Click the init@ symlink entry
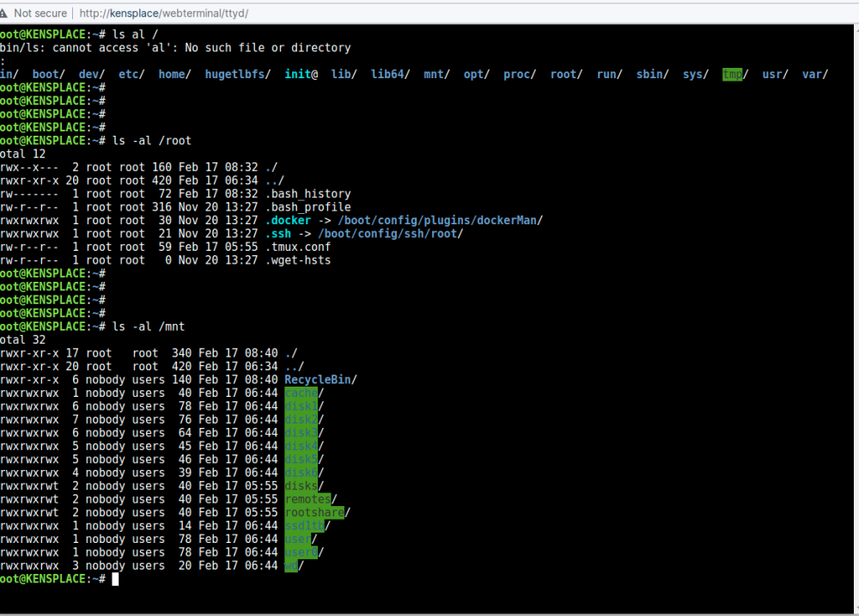This screenshot has height=616, width=859. (x=302, y=74)
